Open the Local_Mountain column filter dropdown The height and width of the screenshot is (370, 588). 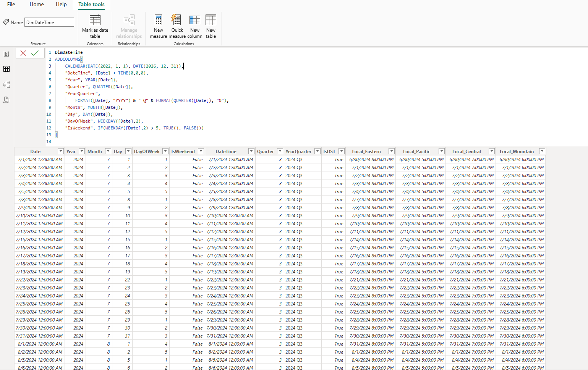tap(542, 152)
